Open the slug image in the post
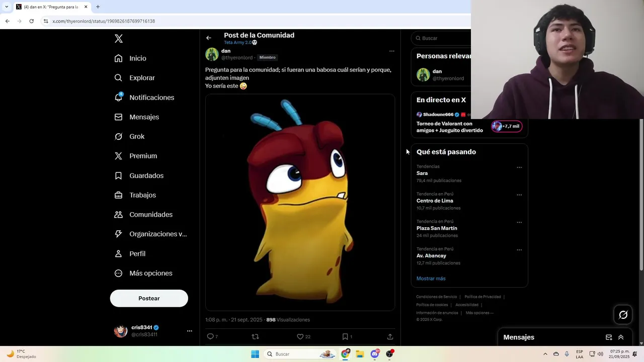The image size is (644, 362). [x=300, y=202]
